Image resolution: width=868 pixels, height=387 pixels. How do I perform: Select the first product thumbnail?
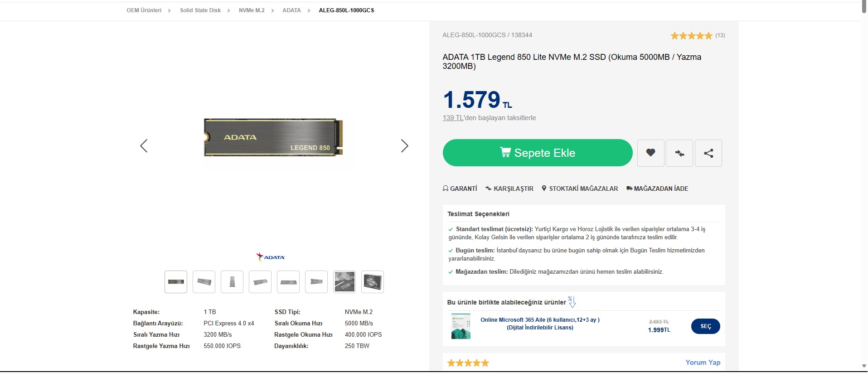click(x=176, y=282)
